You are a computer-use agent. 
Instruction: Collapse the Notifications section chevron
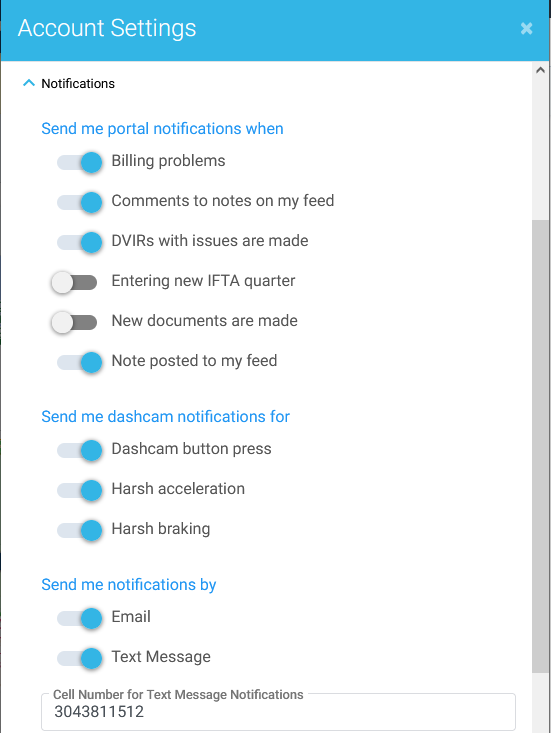29,83
